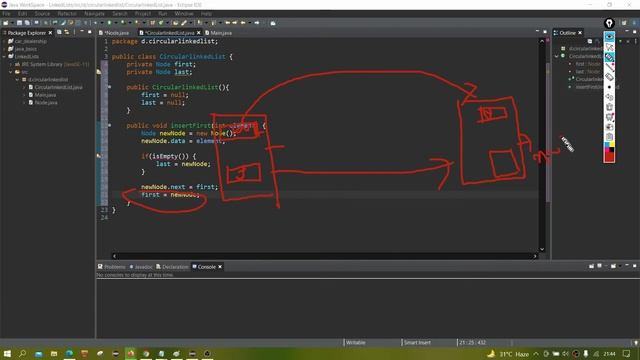Click the Save All toolbar icon
This screenshot has width=640, height=360.
click(27, 23)
